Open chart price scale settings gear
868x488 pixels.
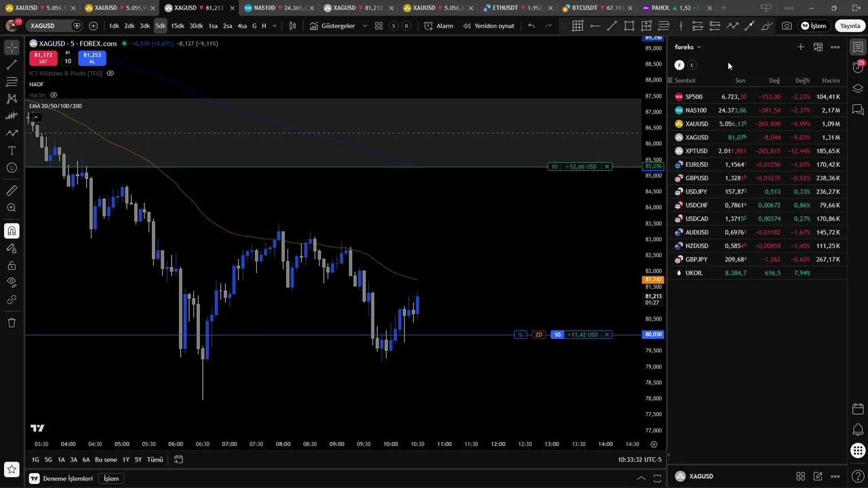654,444
